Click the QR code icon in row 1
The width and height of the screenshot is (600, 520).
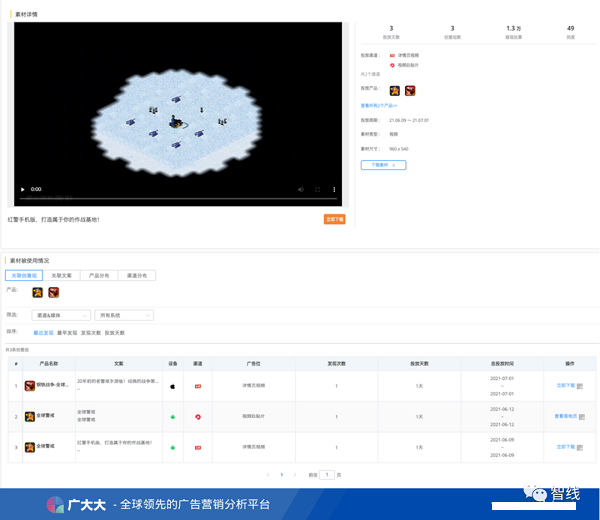click(580, 386)
